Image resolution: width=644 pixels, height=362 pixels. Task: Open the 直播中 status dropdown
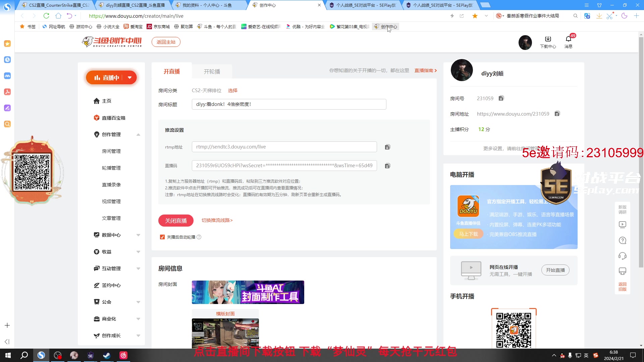pyautogui.click(x=130, y=77)
